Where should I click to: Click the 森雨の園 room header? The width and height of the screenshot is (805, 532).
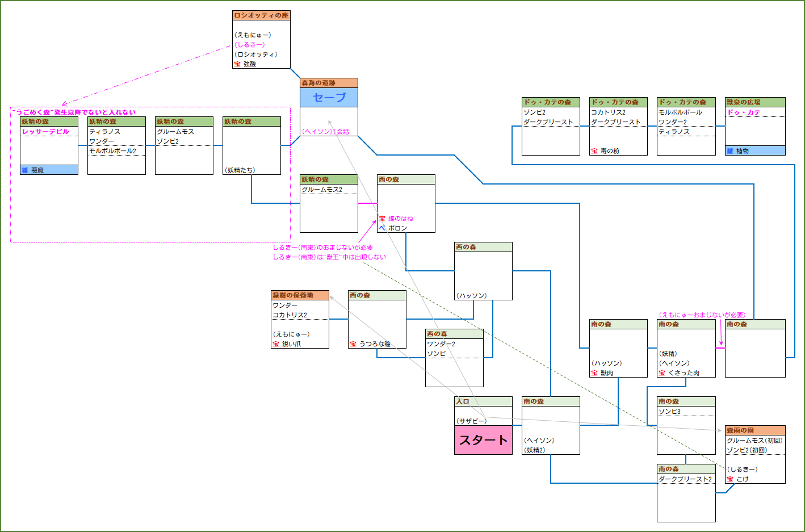pos(755,430)
